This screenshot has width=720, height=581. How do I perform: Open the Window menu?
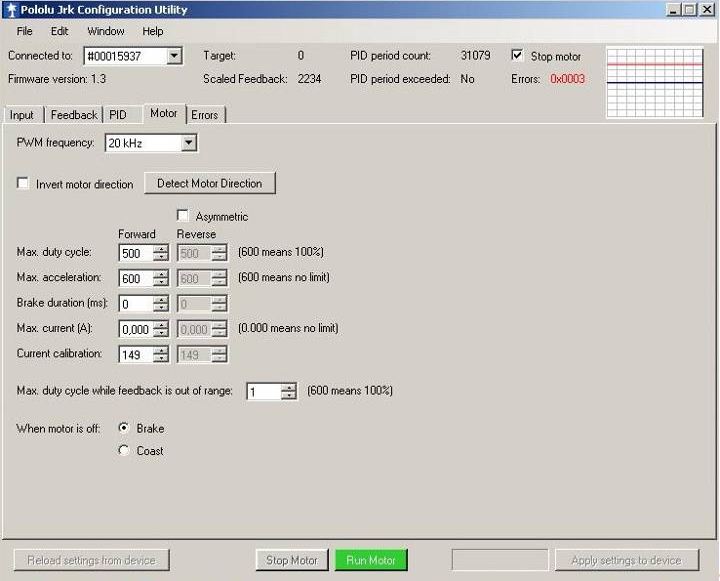coord(105,31)
